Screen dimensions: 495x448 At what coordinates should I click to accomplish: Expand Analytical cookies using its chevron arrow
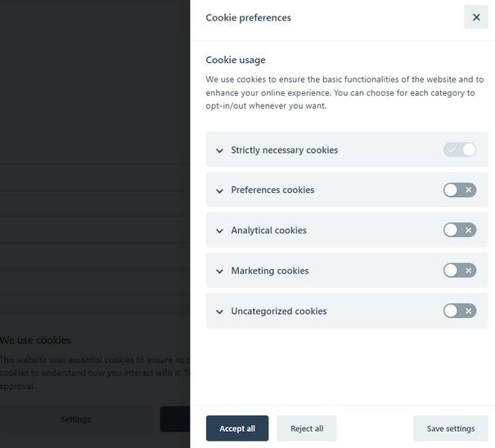tap(219, 231)
